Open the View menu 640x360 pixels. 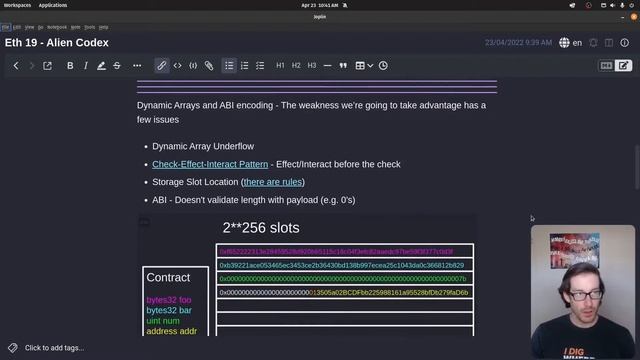[x=29, y=27]
